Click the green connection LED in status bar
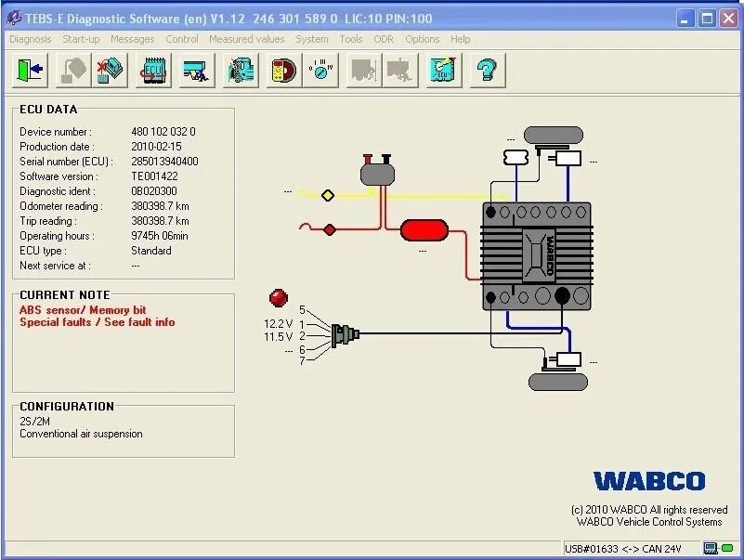 [727, 548]
